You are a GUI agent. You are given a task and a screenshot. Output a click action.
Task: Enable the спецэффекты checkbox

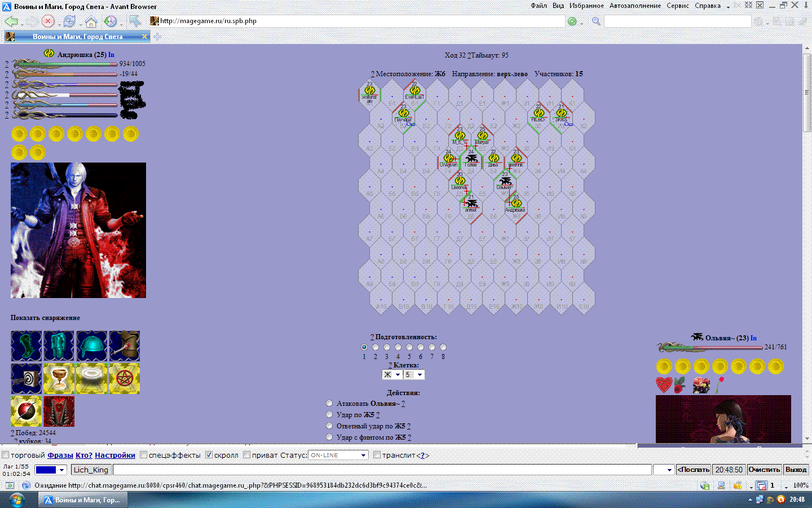point(144,455)
